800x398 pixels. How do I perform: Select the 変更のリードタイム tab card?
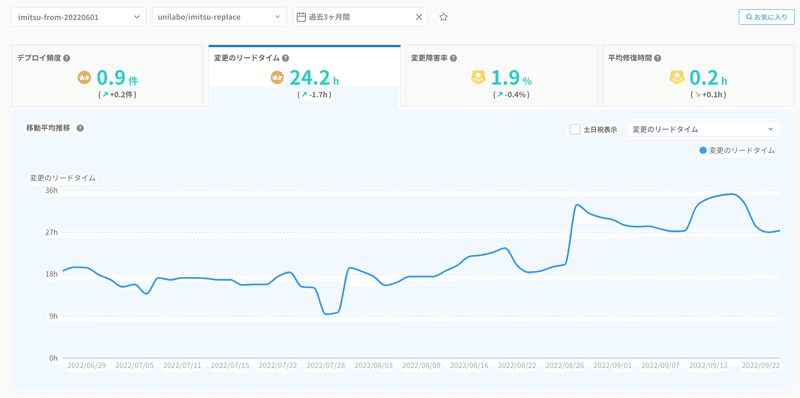(x=305, y=76)
